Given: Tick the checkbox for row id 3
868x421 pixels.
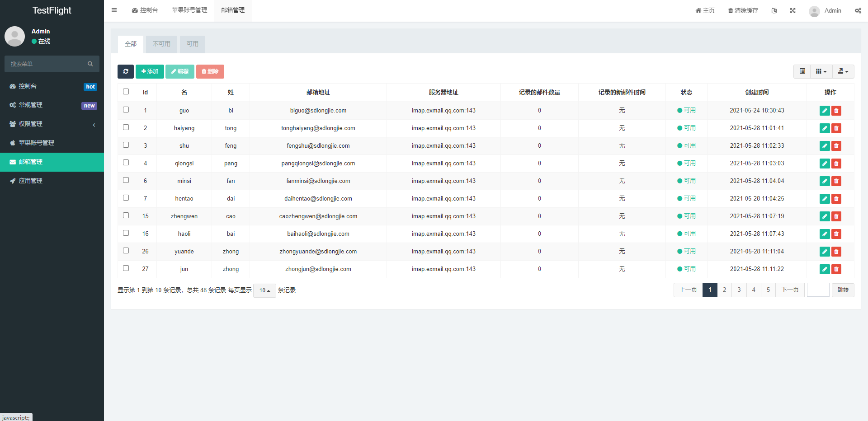Looking at the screenshot, I should (126, 145).
